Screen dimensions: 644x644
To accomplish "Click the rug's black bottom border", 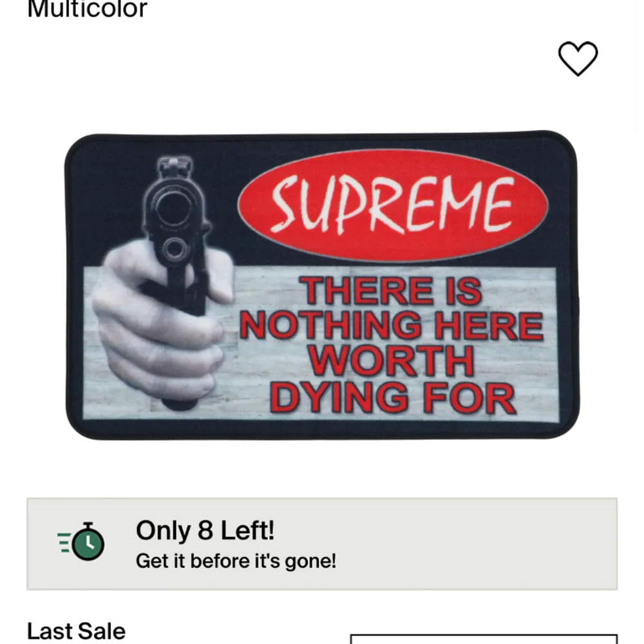I will [x=323, y=429].
